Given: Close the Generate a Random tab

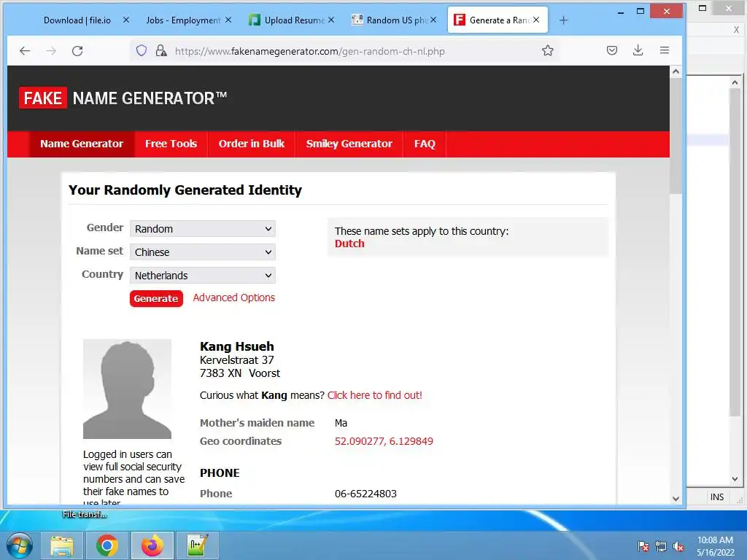Looking at the screenshot, I should (x=536, y=20).
